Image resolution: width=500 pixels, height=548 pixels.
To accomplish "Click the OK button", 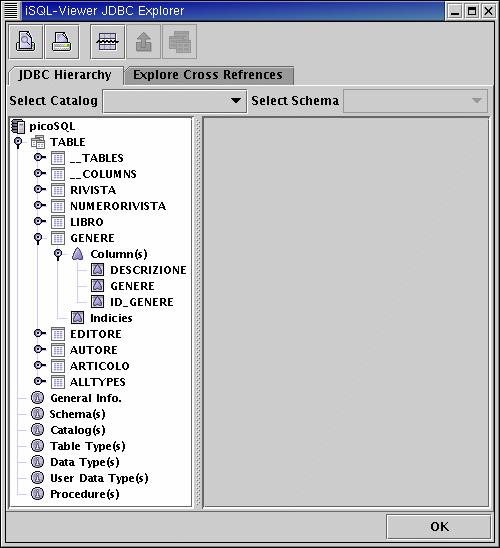I will point(439,526).
